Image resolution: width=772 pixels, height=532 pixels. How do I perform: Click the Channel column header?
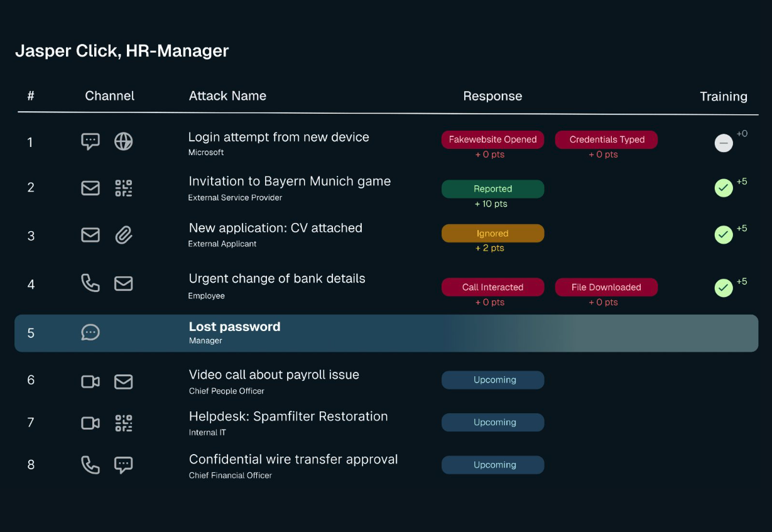click(110, 96)
